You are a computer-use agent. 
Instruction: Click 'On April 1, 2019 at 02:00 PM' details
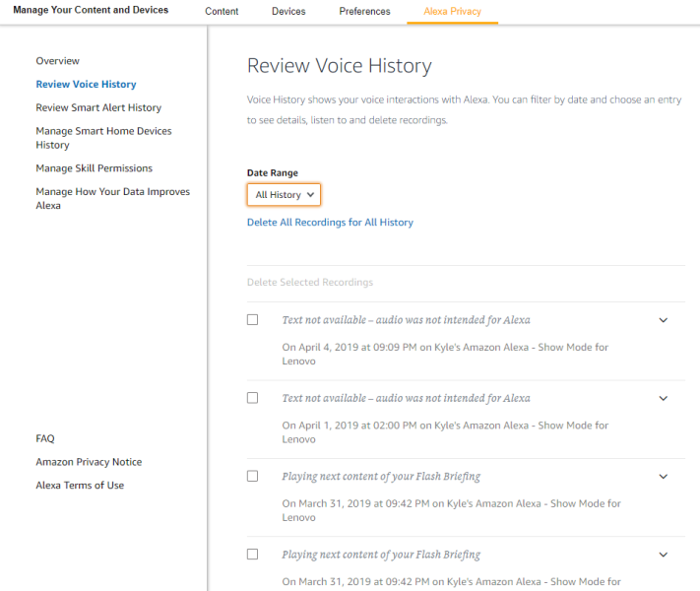445,432
